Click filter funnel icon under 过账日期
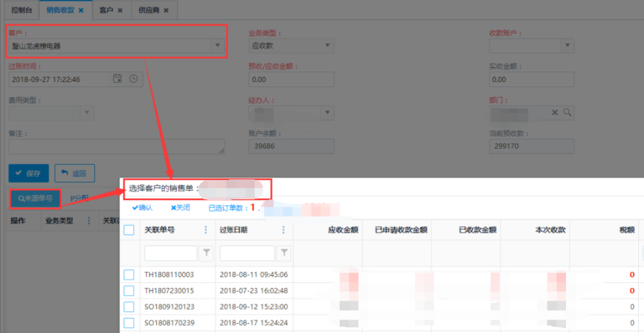The width and height of the screenshot is (644, 333). (x=284, y=252)
